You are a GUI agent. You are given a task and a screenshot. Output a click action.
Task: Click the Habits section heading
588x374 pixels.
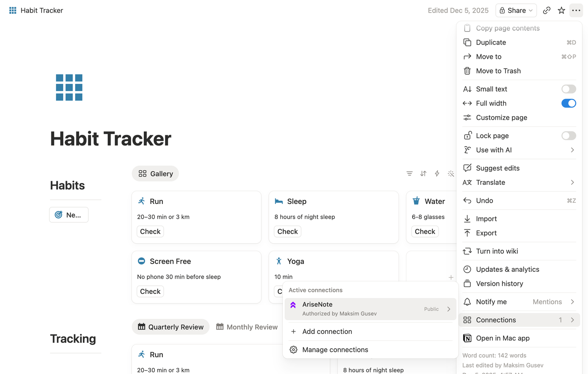[x=67, y=186]
